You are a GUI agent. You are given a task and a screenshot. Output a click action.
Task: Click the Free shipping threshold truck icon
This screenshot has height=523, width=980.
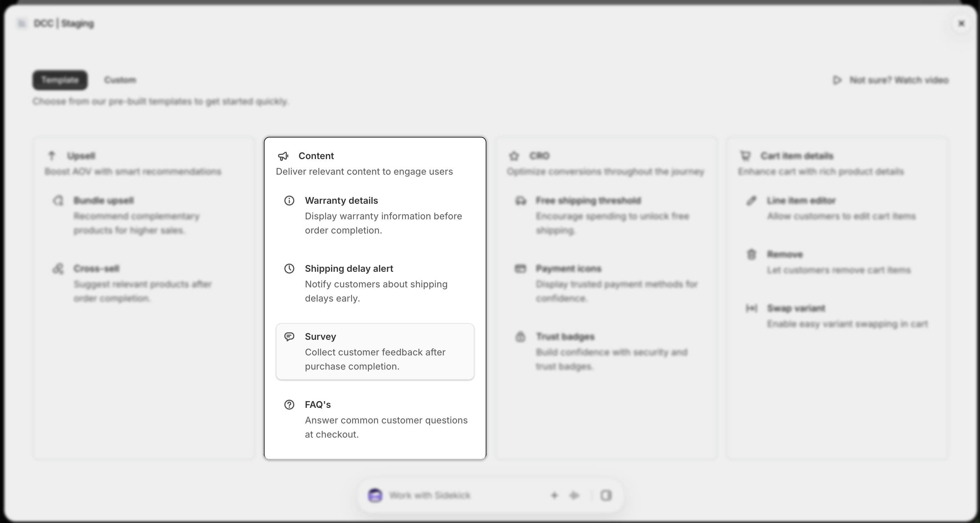point(520,201)
